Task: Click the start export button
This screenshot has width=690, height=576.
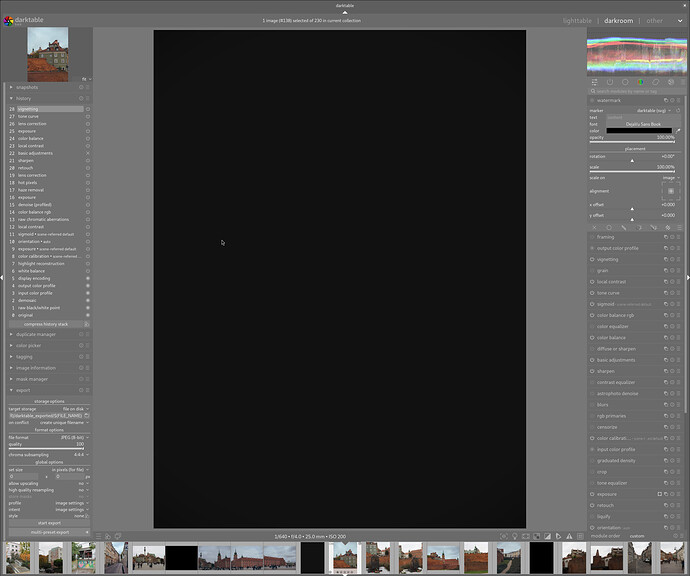Action: pos(48,522)
